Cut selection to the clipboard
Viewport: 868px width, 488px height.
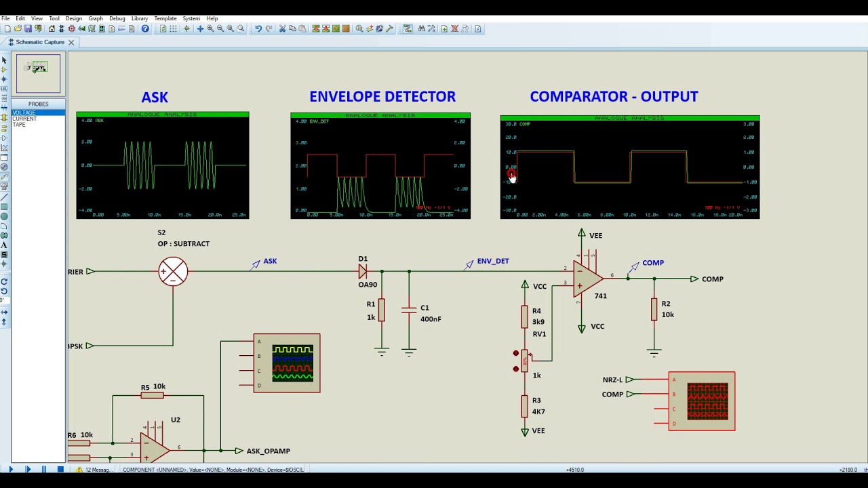click(x=282, y=28)
